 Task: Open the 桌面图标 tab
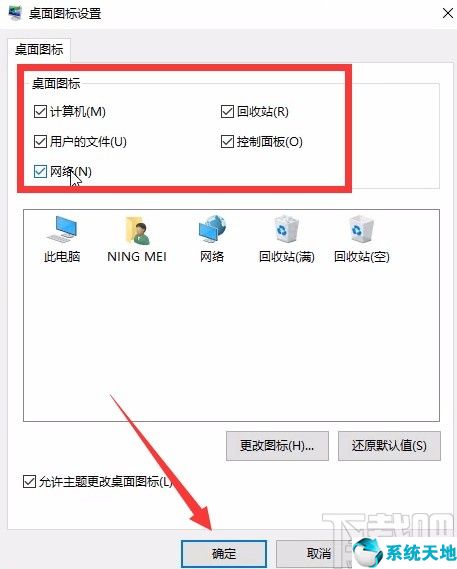tap(39, 49)
